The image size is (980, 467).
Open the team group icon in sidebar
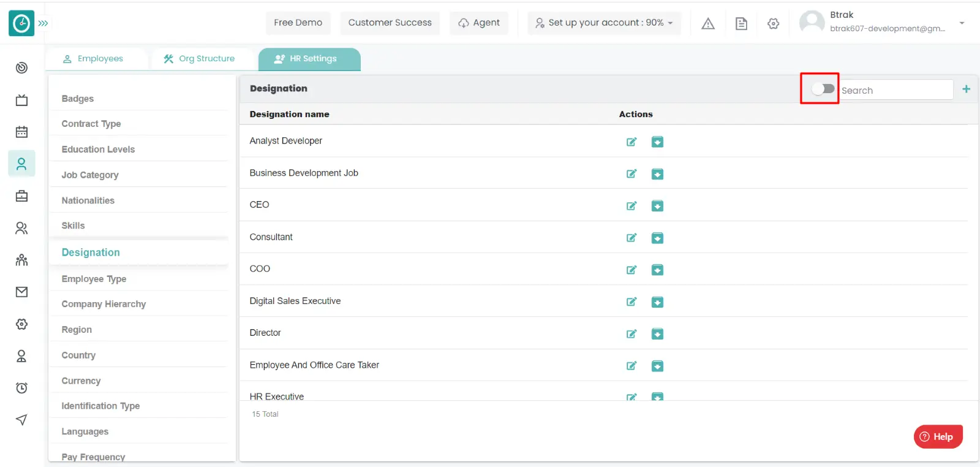click(21, 260)
